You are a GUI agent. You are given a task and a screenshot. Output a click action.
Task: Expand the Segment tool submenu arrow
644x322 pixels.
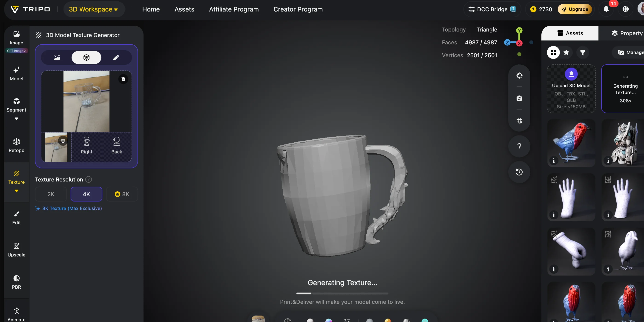tap(17, 119)
